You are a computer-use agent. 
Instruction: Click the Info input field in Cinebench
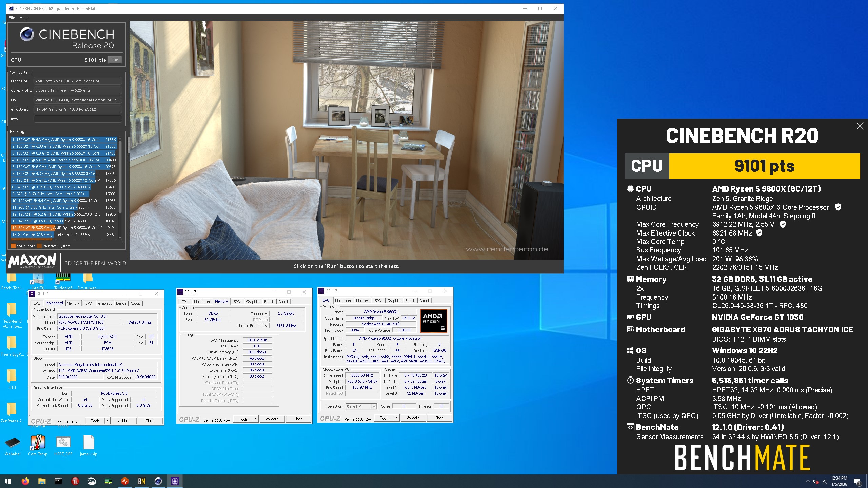click(78, 119)
